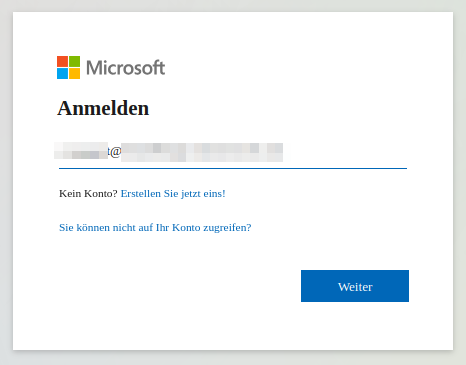
Task: Open the Erstellen Sie jetzt eins! link
Action: click(173, 193)
